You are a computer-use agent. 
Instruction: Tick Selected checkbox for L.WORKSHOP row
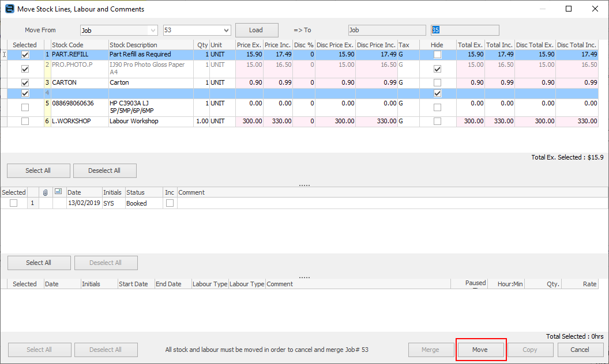[x=25, y=122]
